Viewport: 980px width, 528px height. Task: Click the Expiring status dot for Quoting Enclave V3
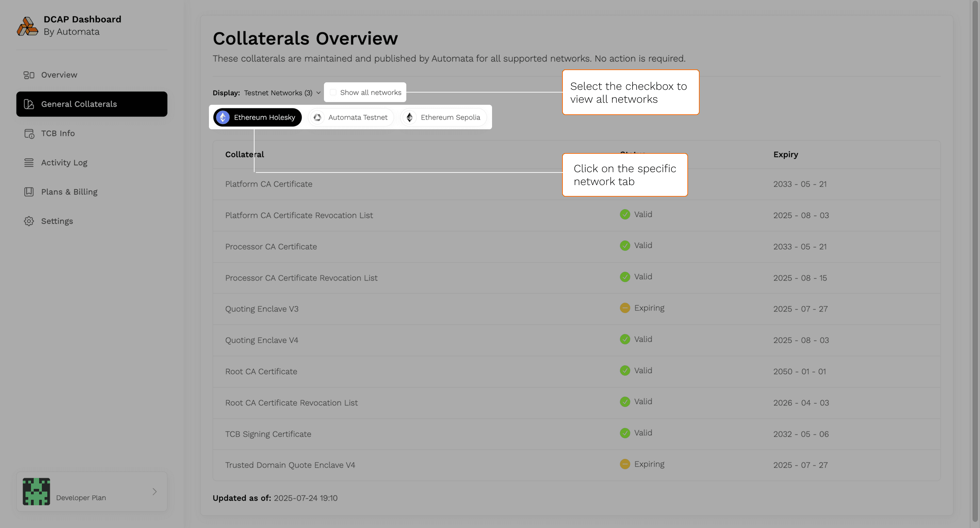tap(625, 308)
